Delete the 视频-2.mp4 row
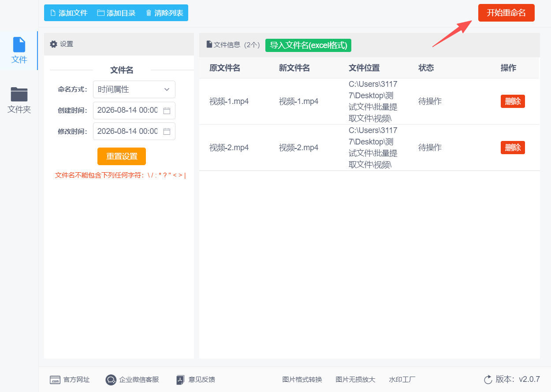 click(x=513, y=148)
